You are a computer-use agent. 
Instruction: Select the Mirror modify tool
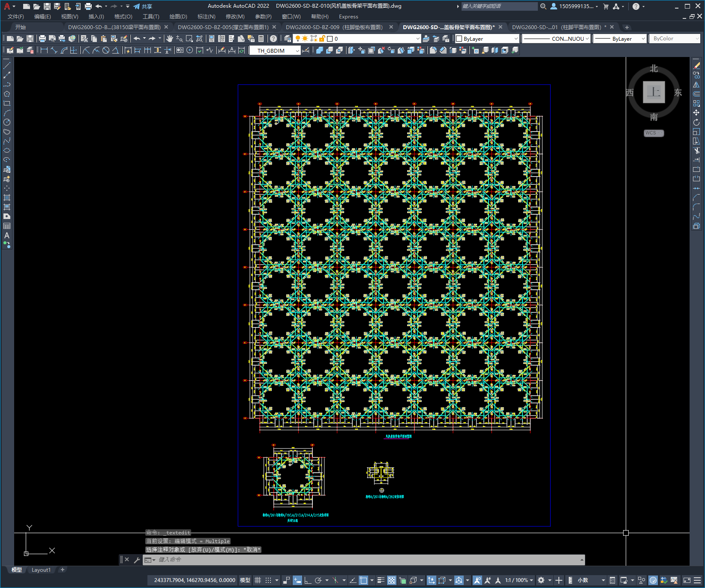tap(696, 84)
